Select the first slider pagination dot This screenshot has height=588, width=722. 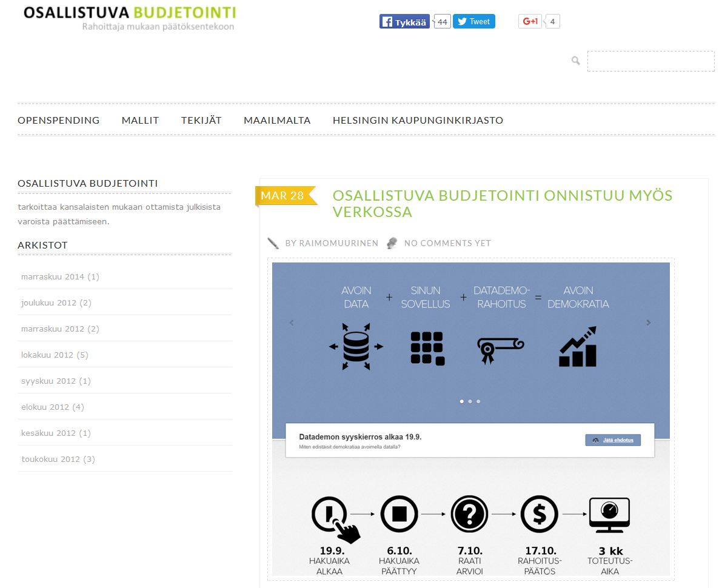[462, 401]
